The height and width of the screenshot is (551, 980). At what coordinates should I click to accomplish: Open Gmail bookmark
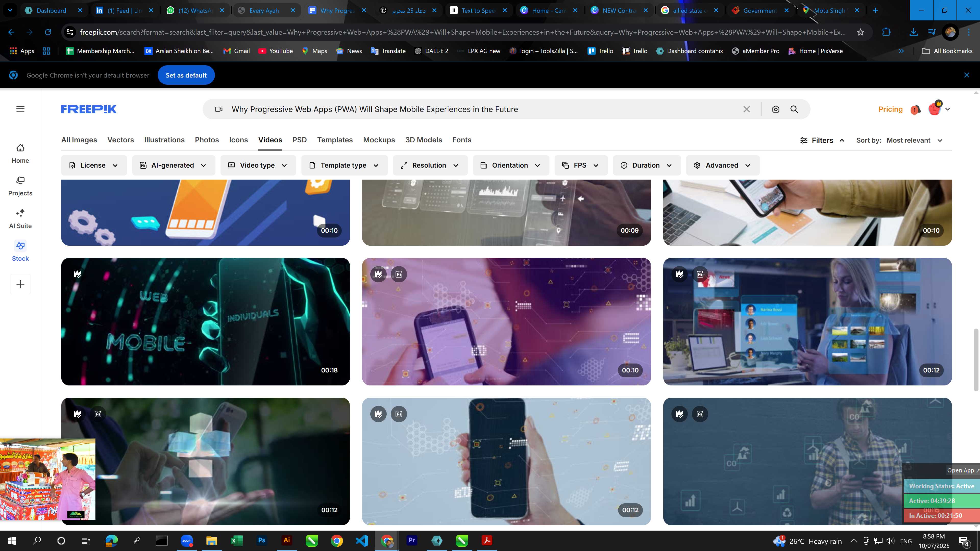click(236, 51)
